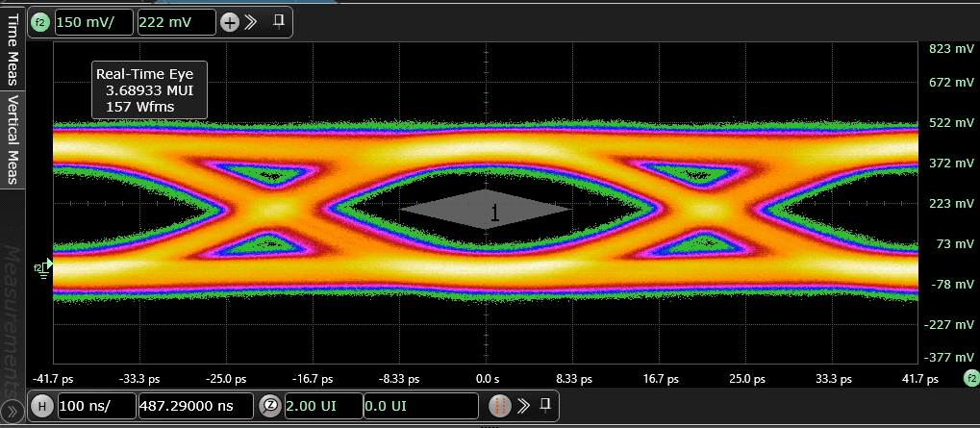Click the add waveform plus icon
The image size is (980, 428).
[230, 22]
